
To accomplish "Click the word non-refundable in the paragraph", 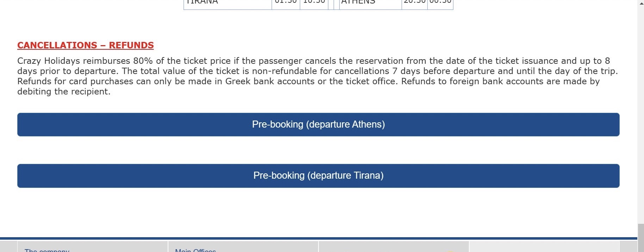I will coord(285,71).
